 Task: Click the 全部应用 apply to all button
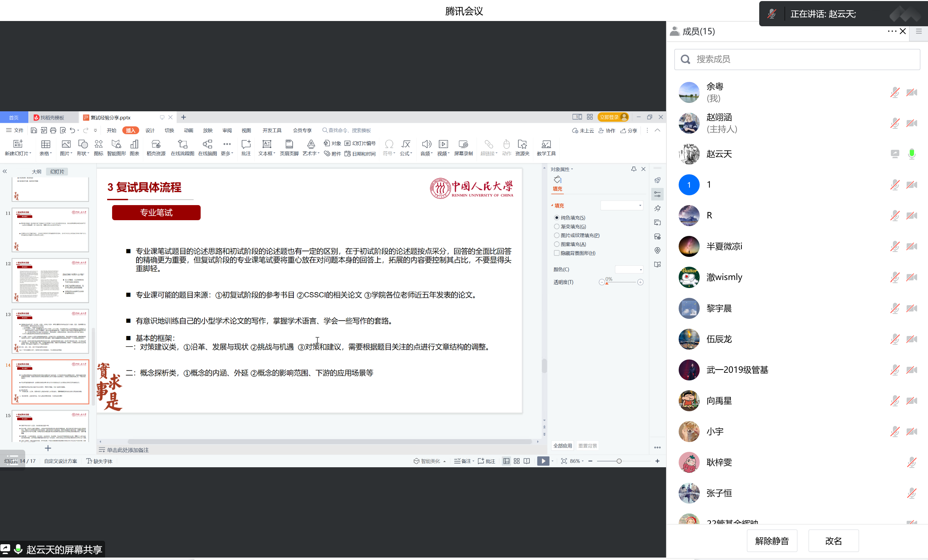tap(562, 446)
